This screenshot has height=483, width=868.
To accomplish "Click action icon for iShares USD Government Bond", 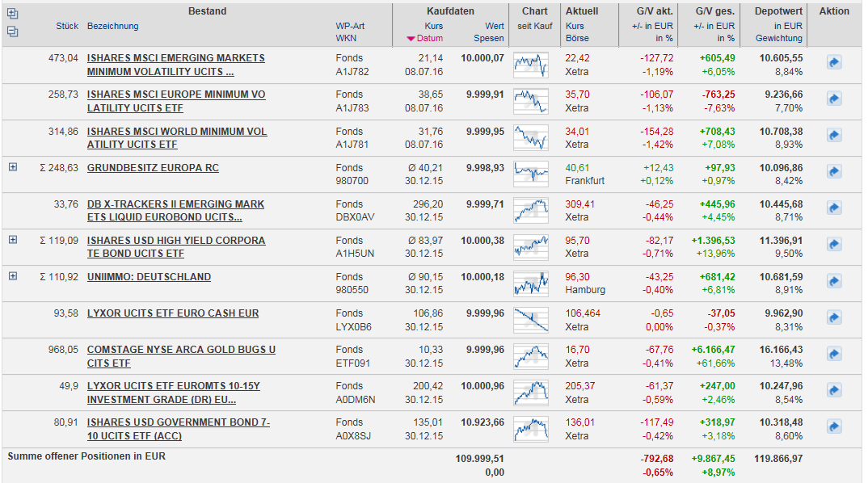I will point(834,429).
